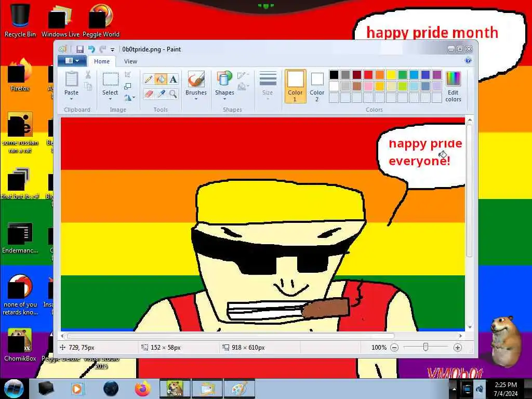Screen dimensions: 532x399
Task: Open the Paint file menu button
Action: tap(72, 61)
